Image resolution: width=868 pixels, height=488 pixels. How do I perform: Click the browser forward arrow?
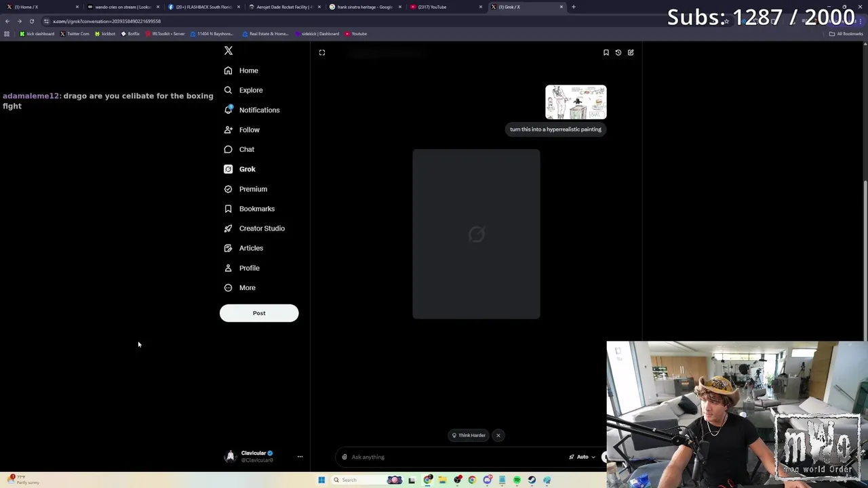[20, 21]
